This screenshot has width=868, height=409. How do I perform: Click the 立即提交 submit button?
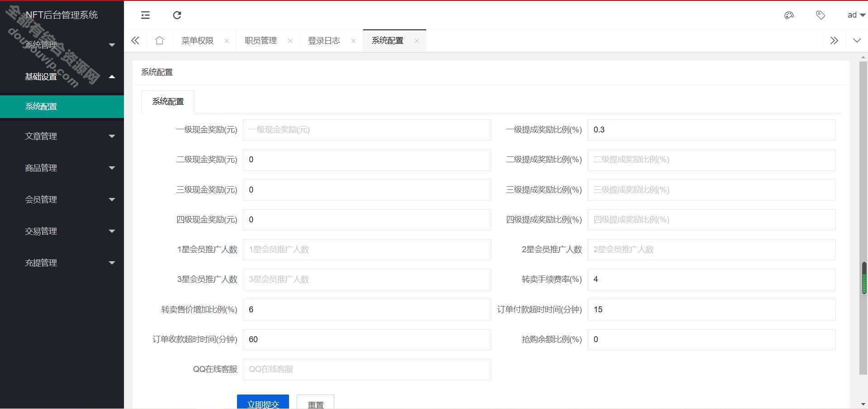pos(263,402)
